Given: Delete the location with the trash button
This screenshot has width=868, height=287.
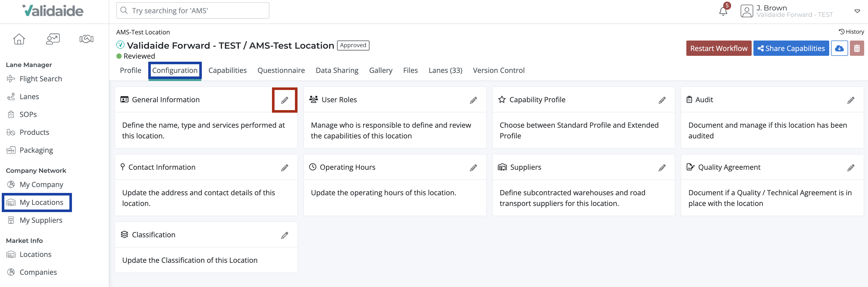Looking at the screenshot, I should click(857, 48).
